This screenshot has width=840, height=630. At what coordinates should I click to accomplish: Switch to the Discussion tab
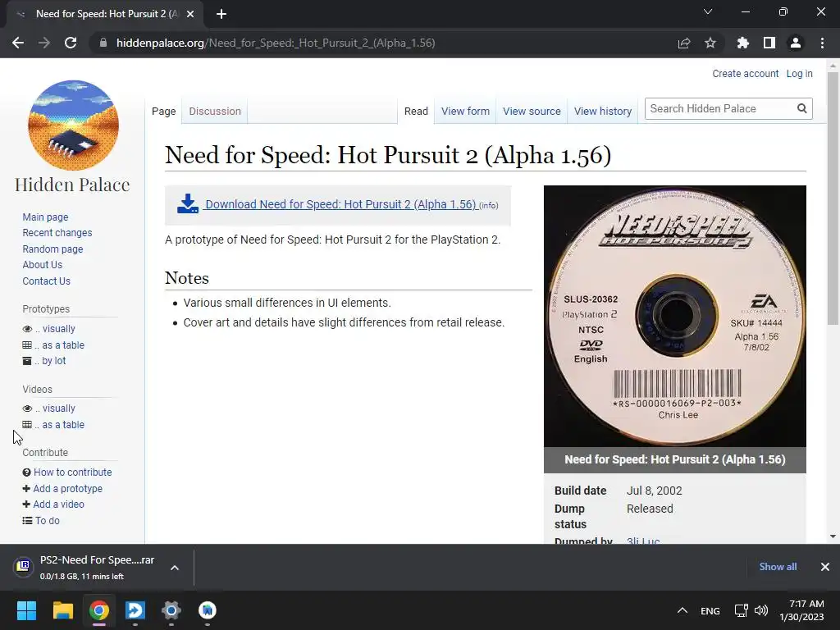coord(215,111)
